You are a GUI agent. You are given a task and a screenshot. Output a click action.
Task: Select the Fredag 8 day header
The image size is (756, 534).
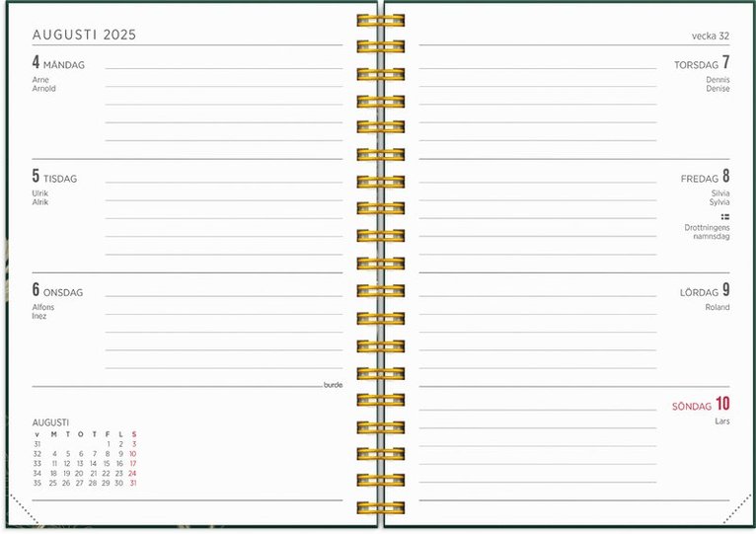tap(705, 178)
